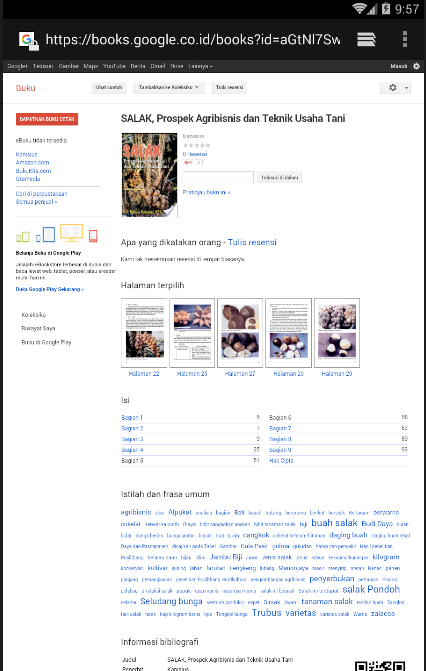Open Gmail from the Google bar

point(158,66)
